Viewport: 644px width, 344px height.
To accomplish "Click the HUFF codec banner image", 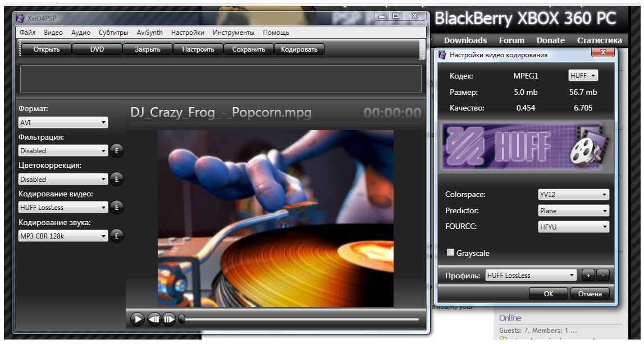I will tap(527, 146).
